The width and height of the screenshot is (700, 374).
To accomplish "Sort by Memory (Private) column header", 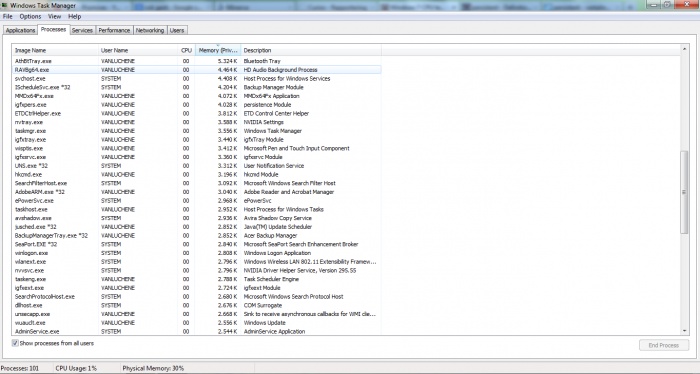I will point(218,50).
